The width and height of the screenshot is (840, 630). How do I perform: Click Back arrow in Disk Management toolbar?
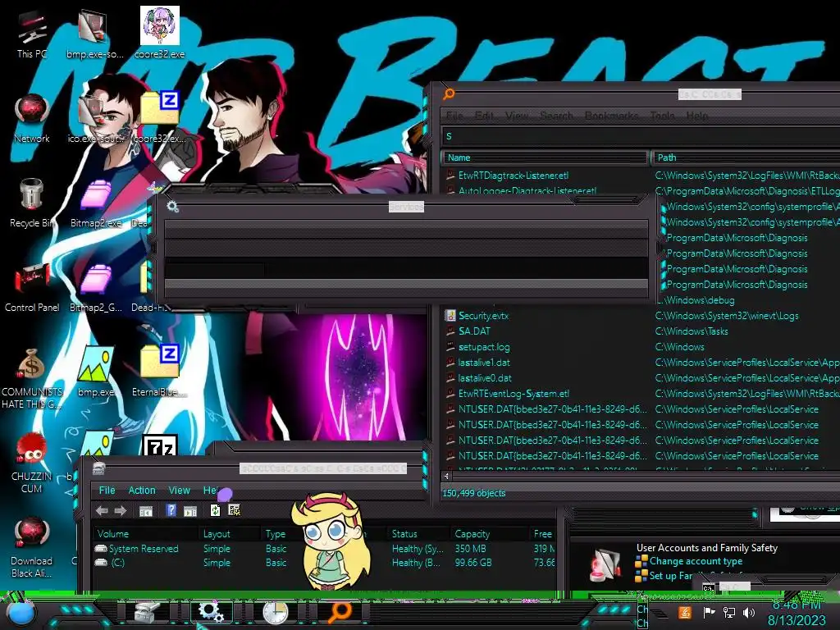point(102,510)
